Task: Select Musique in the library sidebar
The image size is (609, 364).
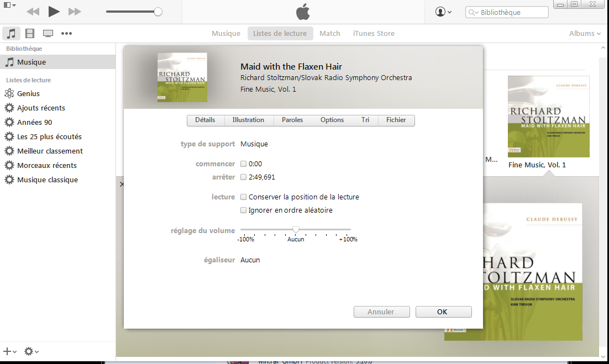Action: coord(58,62)
